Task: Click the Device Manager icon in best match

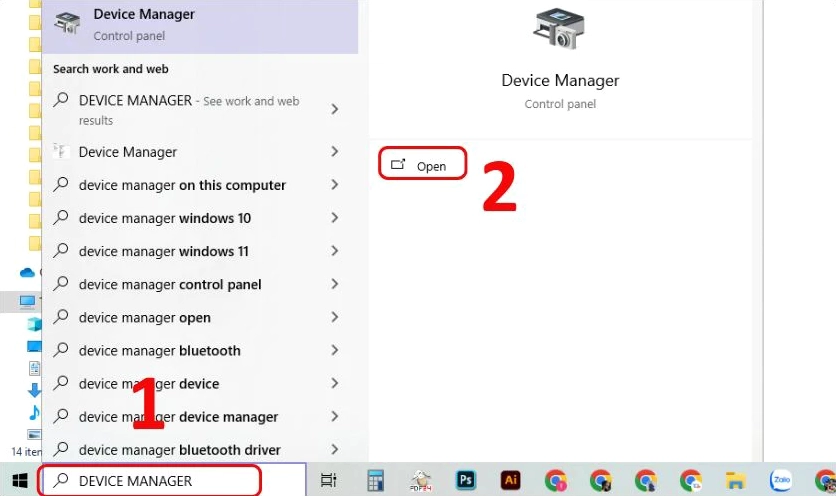Action: coord(67,23)
